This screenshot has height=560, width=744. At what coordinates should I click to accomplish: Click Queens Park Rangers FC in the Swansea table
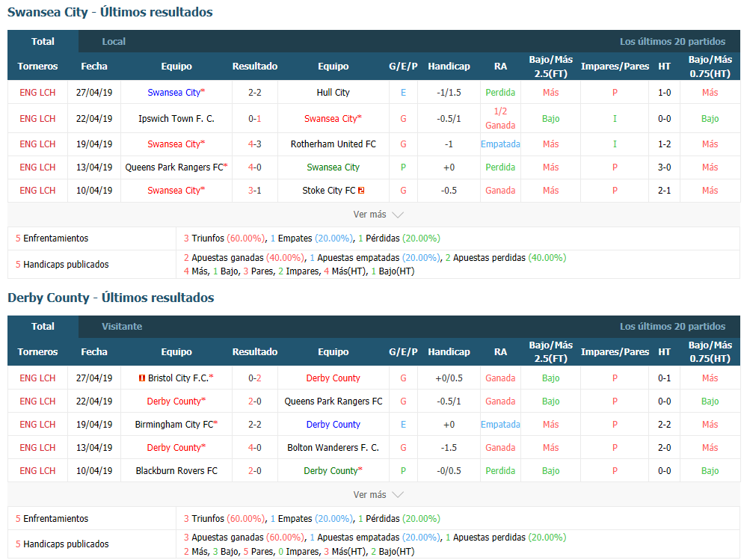(x=173, y=167)
